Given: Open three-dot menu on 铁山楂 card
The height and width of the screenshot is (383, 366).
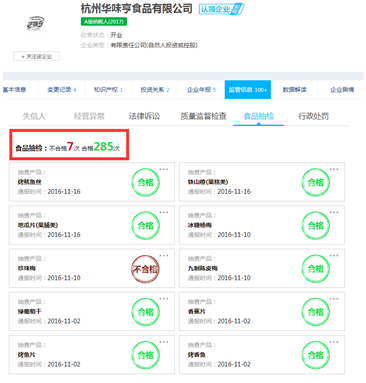Looking at the screenshot, I should point(334,169).
